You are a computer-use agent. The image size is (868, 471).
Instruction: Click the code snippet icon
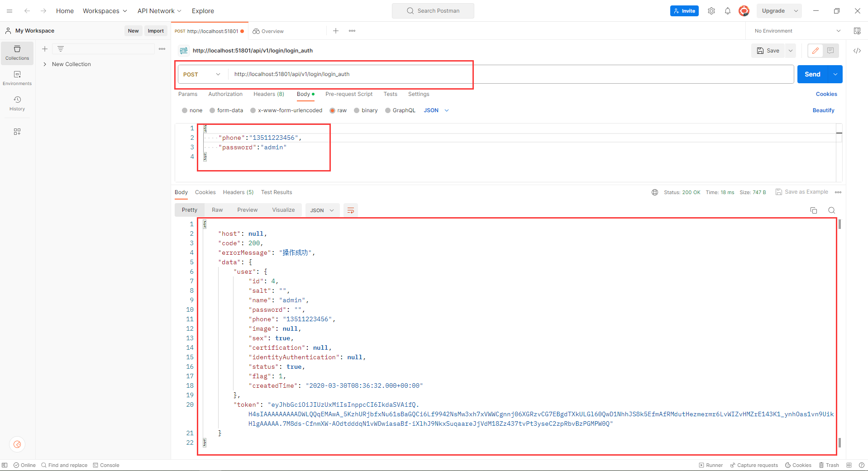857,51
